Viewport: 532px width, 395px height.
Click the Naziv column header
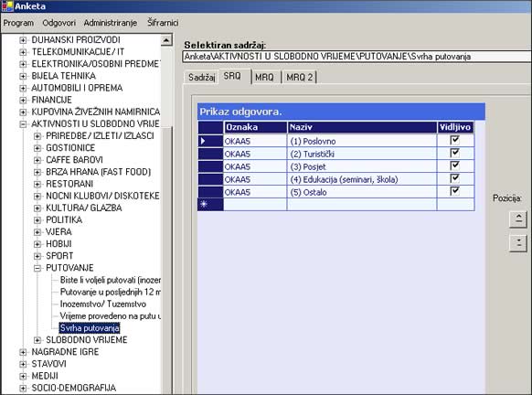pos(362,127)
